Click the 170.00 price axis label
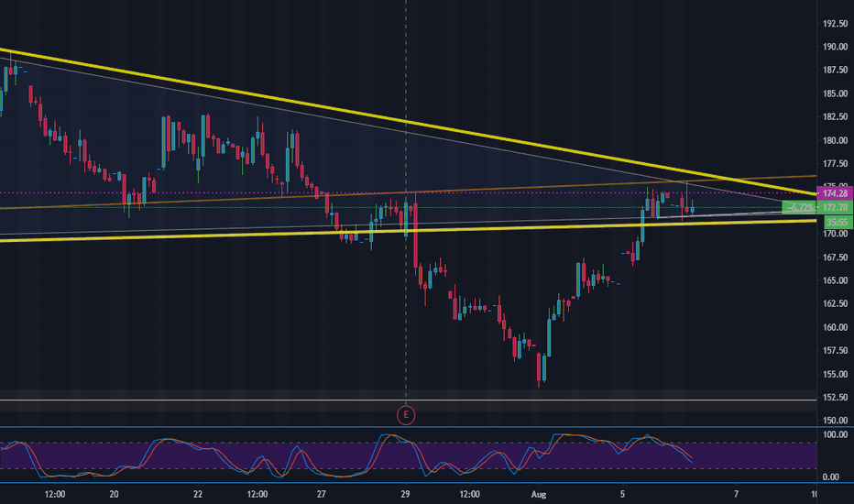The width and height of the screenshot is (854, 504). coord(835,234)
